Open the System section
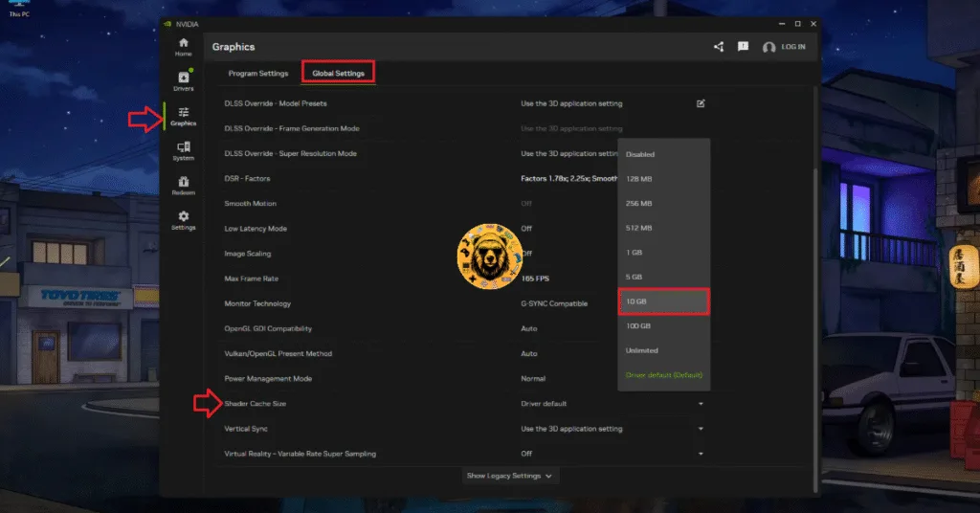The width and height of the screenshot is (980, 513). pyautogui.click(x=183, y=151)
